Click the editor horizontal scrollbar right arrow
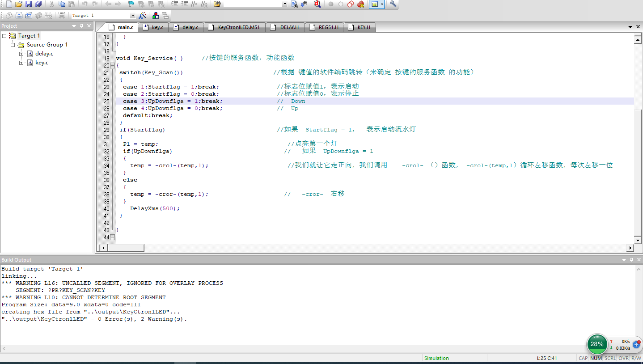The height and width of the screenshot is (364, 643). (x=631, y=247)
